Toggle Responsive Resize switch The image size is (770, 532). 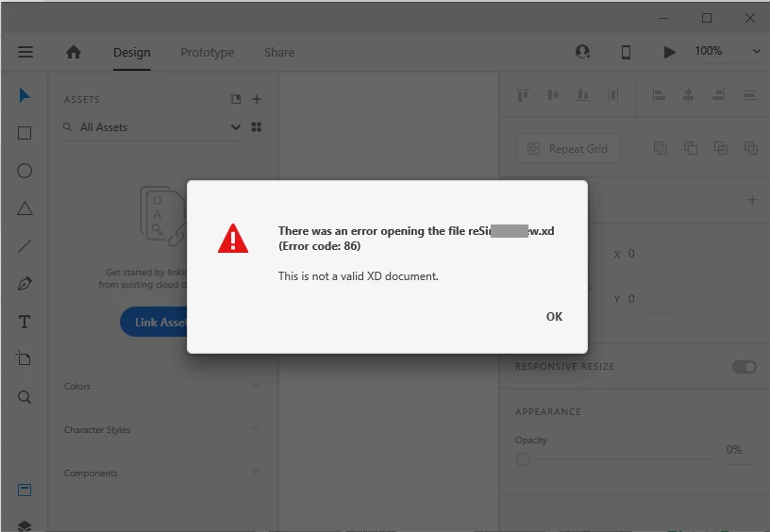745,367
